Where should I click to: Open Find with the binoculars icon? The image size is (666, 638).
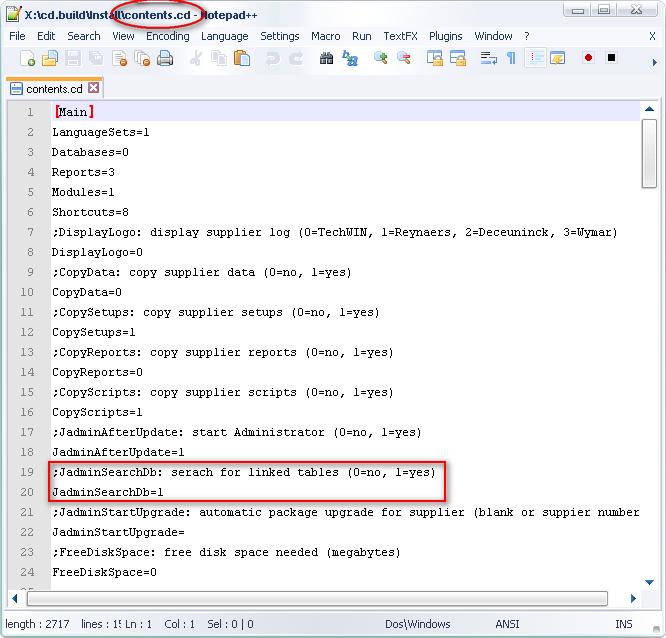(326, 58)
